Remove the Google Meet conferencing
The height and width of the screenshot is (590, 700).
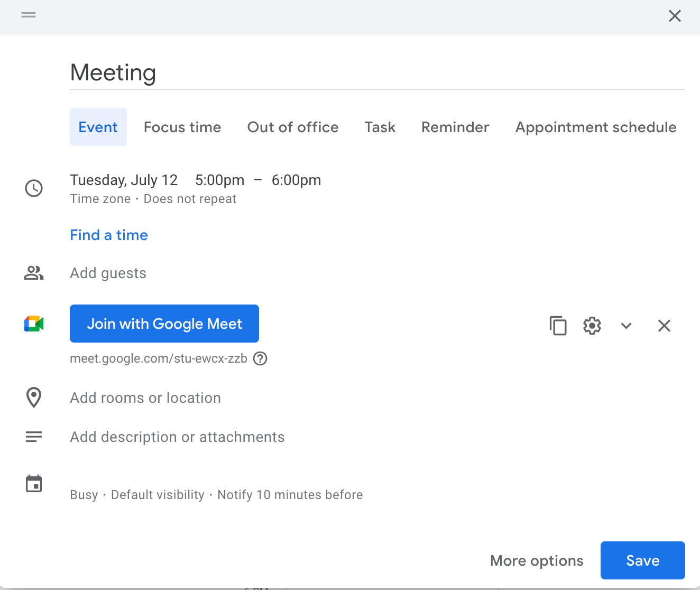(664, 325)
